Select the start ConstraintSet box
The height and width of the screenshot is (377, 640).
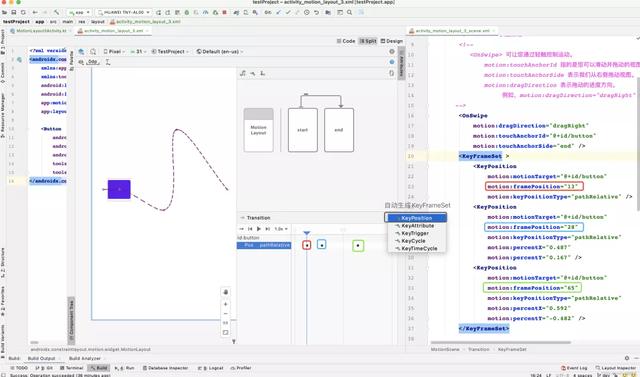pyautogui.click(x=302, y=130)
